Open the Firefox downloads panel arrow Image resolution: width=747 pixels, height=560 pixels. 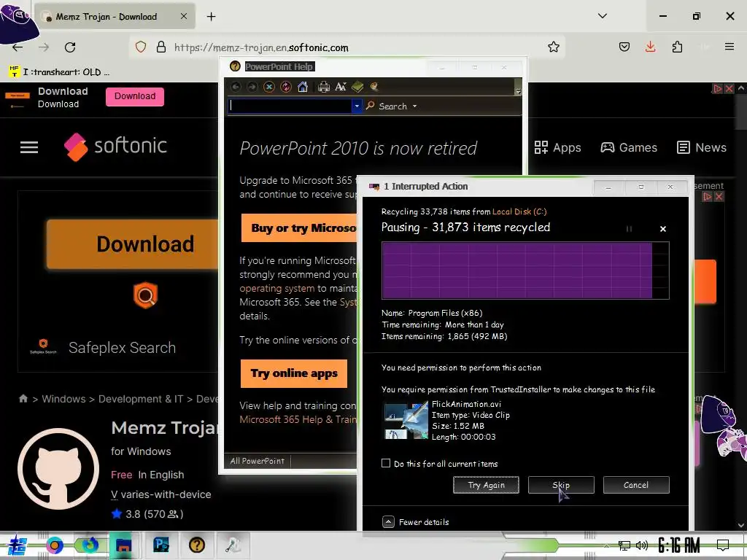(x=650, y=47)
